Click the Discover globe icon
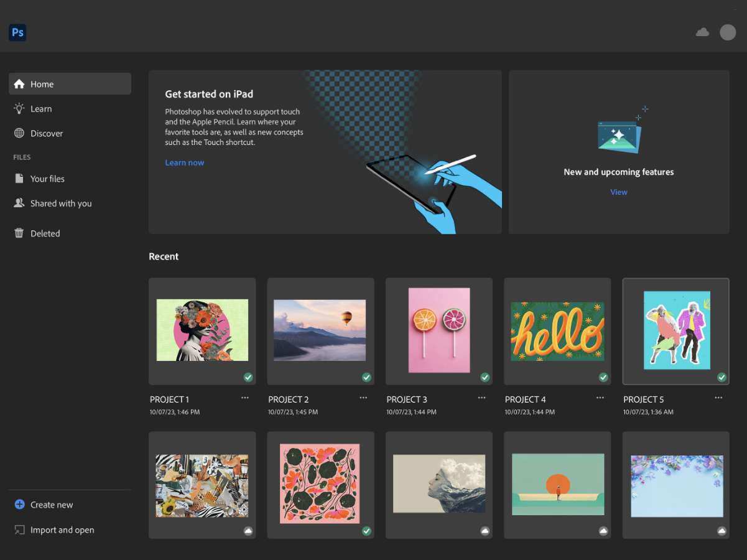The width and height of the screenshot is (747, 560). click(x=19, y=133)
